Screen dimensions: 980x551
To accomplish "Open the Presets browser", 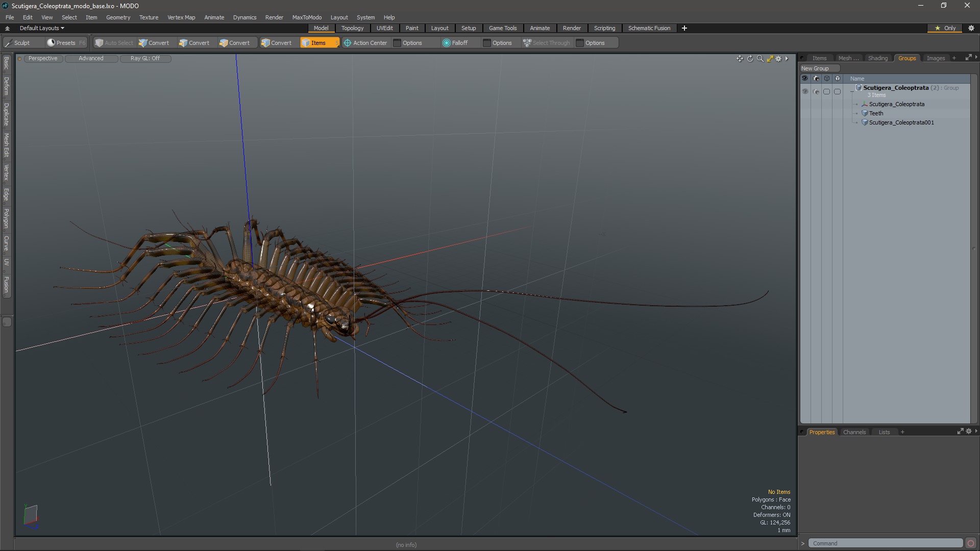I will (x=66, y=43).
